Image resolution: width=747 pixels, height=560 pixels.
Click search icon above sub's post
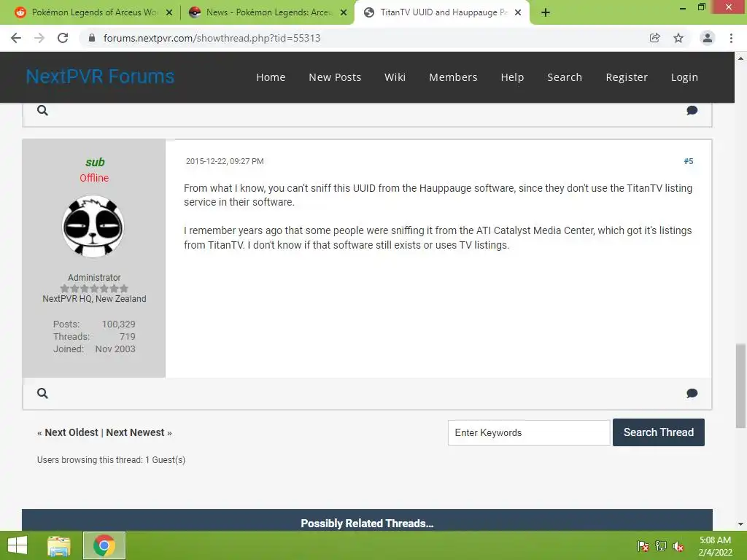point(42,111)
